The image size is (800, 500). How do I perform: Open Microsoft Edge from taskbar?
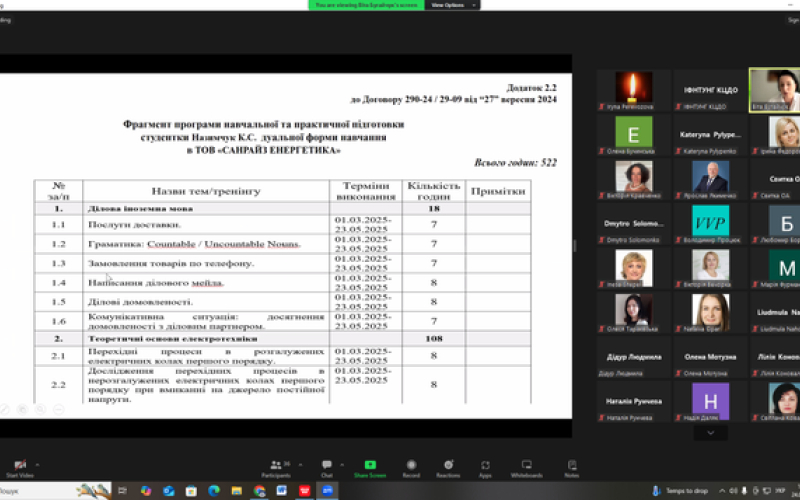pyautogui.click(x=214, y=491)
